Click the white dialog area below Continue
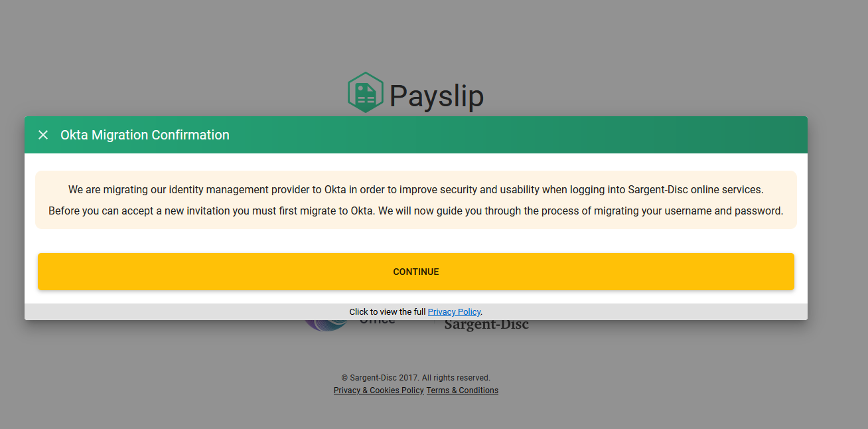The height and width of the screenshot is (429, 868). (416, 297)
